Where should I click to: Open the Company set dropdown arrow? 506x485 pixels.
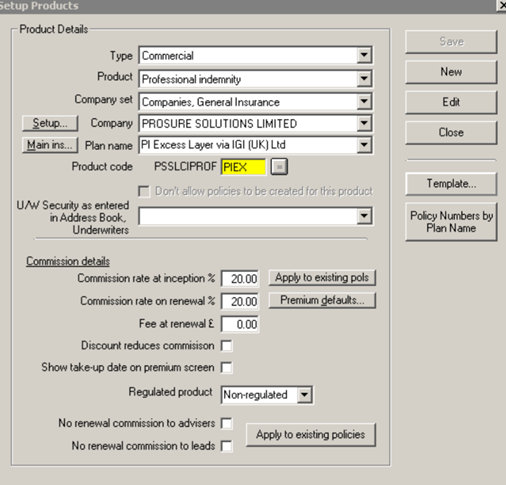click(364, 101)
